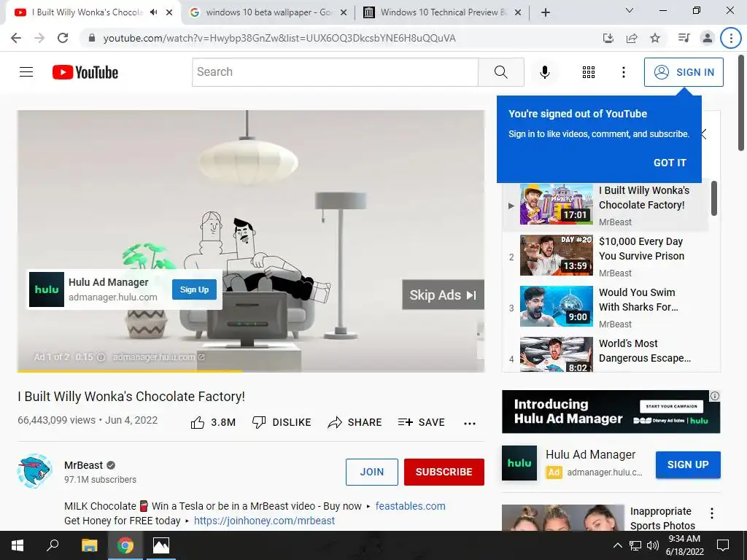This screenshot has width=747, height=560.
Task: Click the search magnifier button
Action: (x=500, y=72)
